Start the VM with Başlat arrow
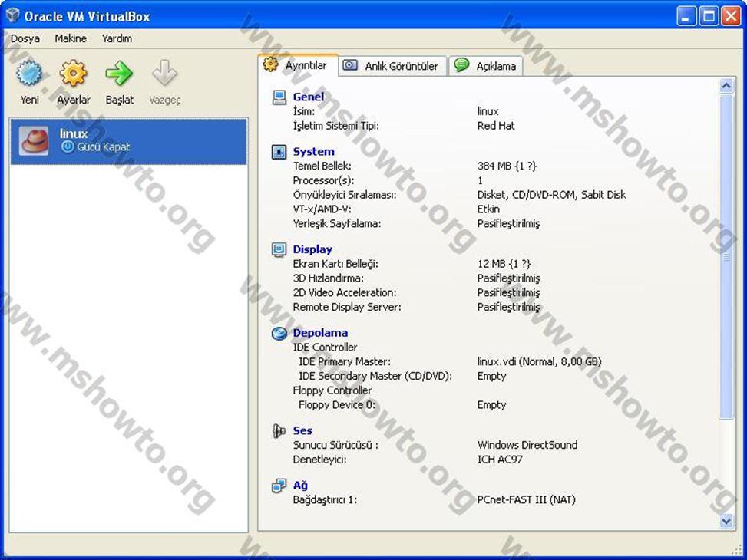The width and height of the screenshot is (747, 560). click(119, 74)
